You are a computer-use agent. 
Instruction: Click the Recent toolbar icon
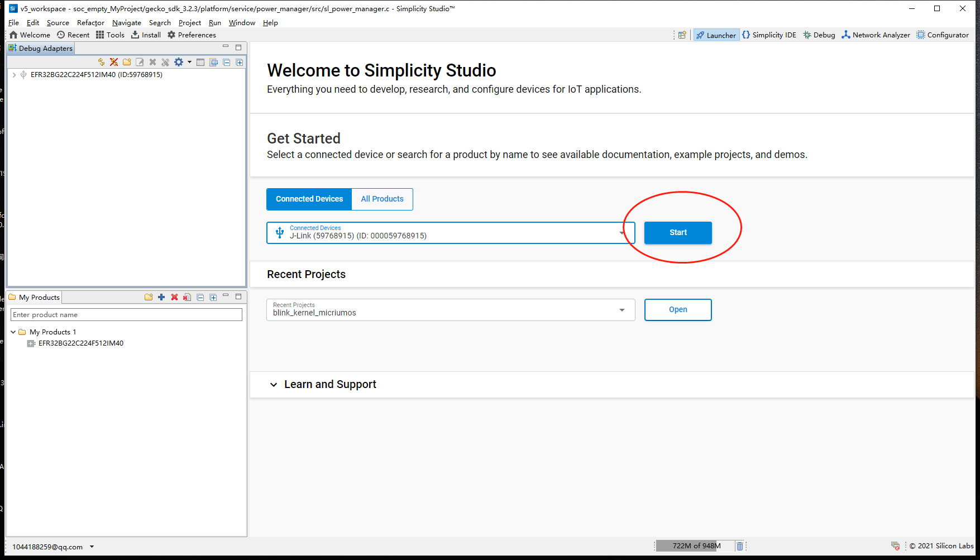coord(73,35)
